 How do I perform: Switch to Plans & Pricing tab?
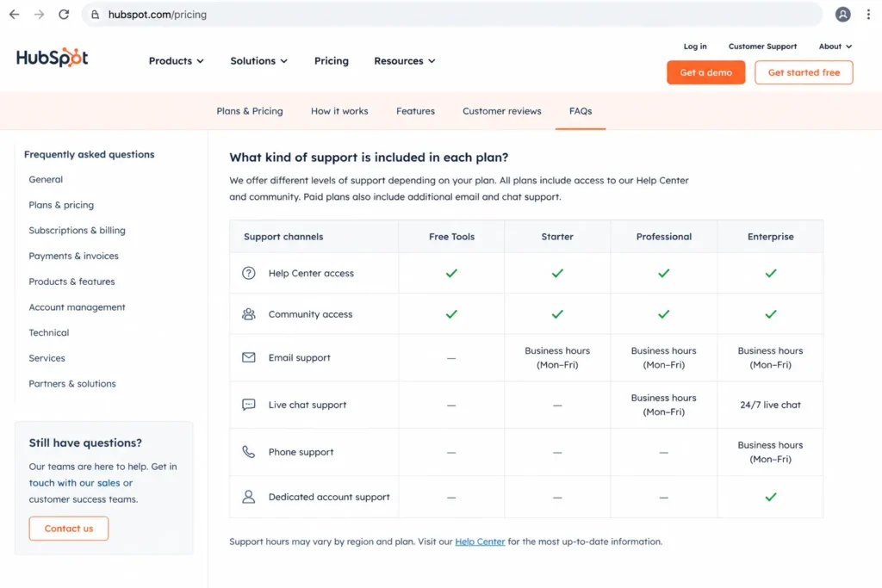tap(250, 111)
